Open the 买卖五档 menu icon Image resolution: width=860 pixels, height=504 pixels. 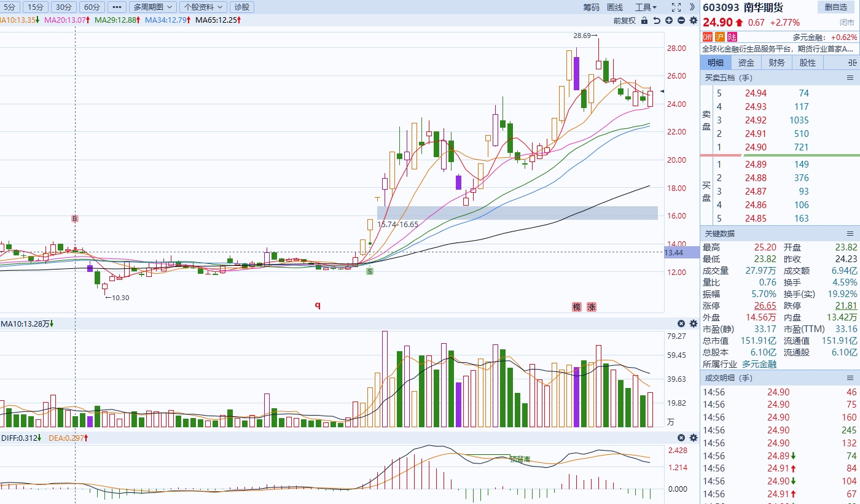[850, 78]
